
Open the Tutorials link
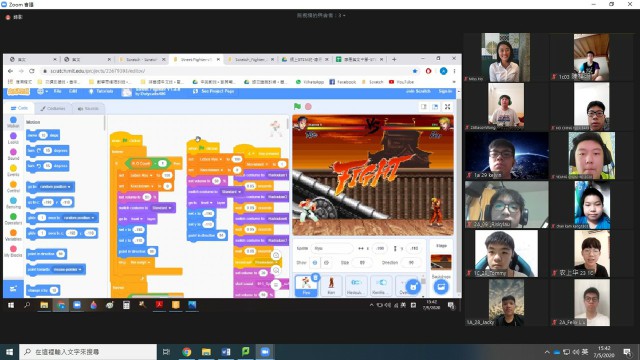pos(101,91)
